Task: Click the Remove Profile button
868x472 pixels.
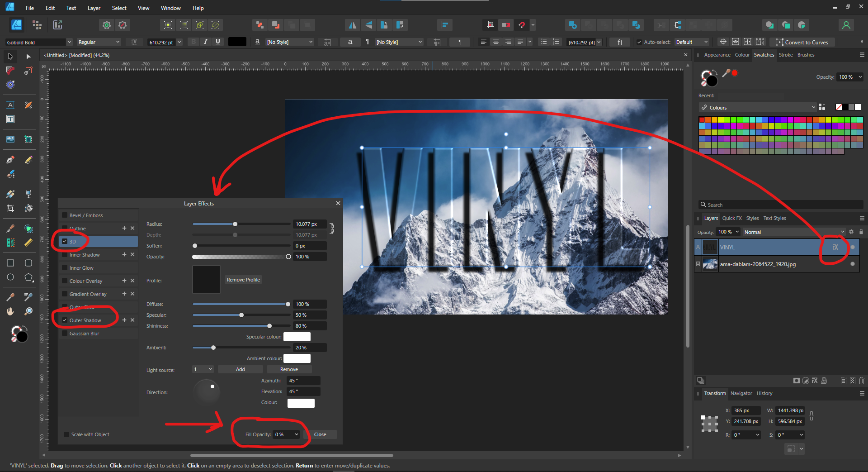Action: coord(243,280)
